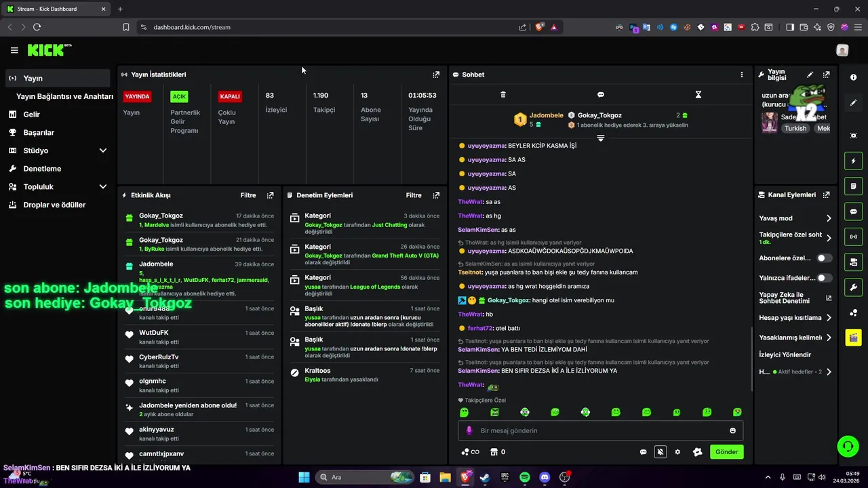Image resolution: width=868 pixels, height=488 pixels.
Task: Pop out the Etkinlik Akışı panel
Action: [270, 195]
